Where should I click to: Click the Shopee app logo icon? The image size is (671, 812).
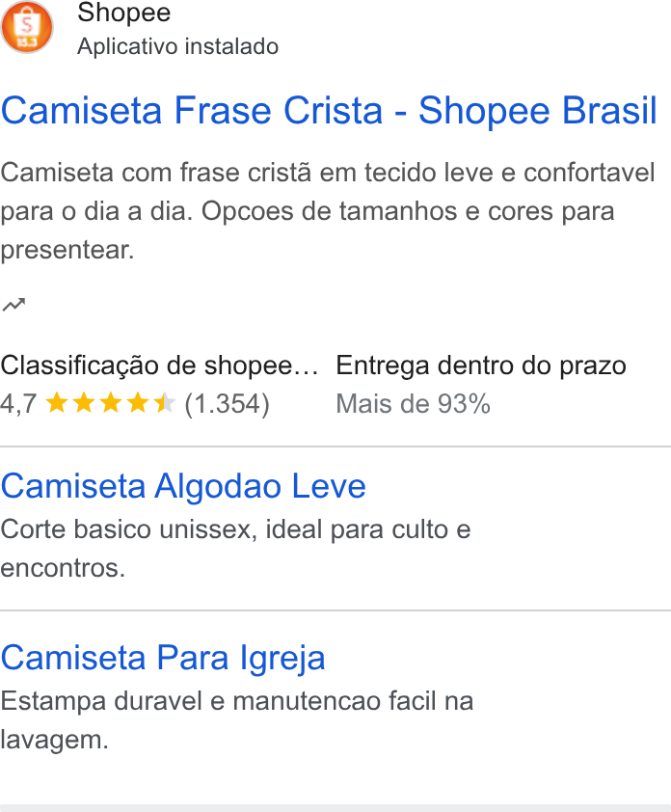point(27,27)
